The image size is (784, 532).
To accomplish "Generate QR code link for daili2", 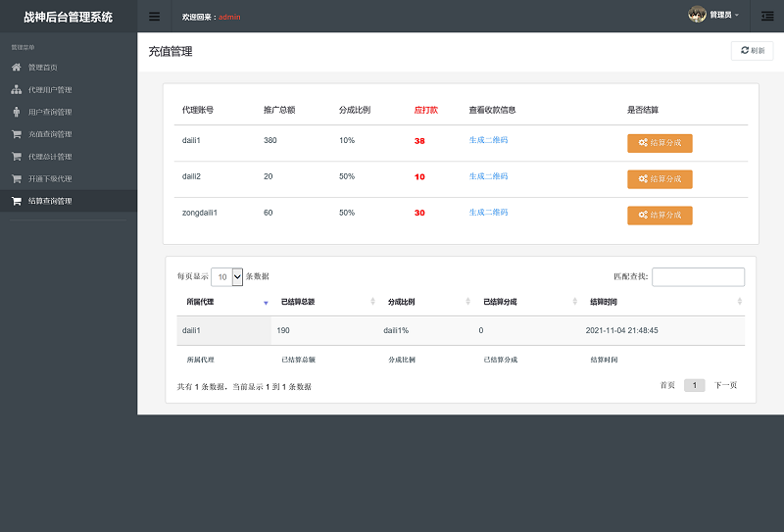I will coord(488,176).
